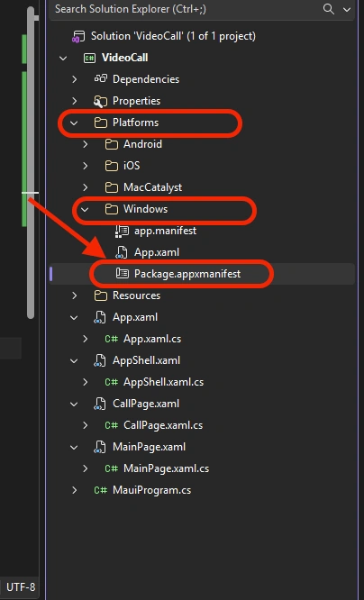Click the Properties wrench icon
Viewport: 364px width, 600px height.
coord(100,101)
